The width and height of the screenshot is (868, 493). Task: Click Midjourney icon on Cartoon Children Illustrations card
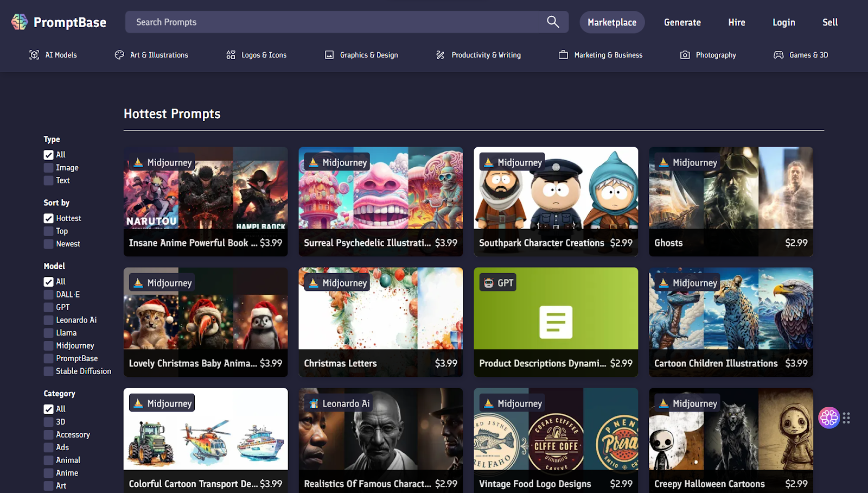(663, 283)
